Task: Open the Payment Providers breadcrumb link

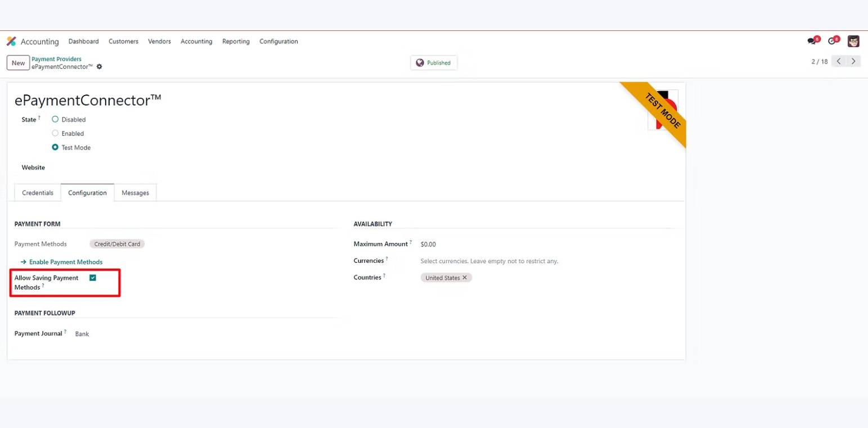Action: click(x=56, y=59)
